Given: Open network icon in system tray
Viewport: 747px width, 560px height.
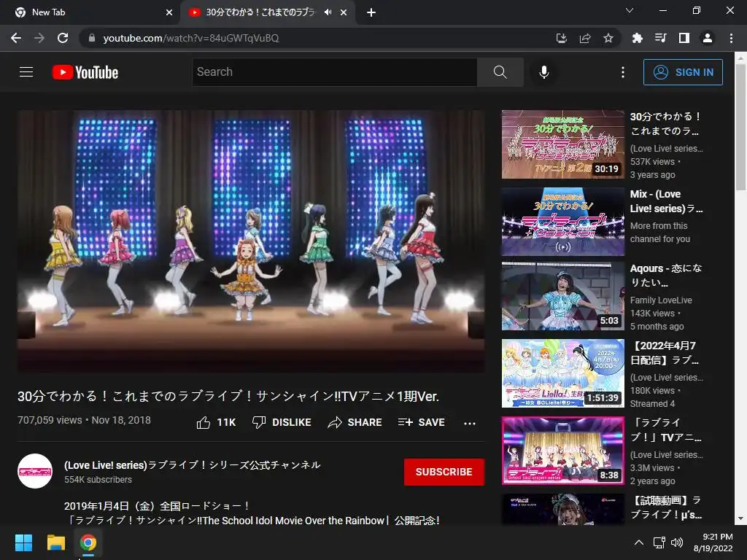Looking at the screenshot, I should coord(659,542).
